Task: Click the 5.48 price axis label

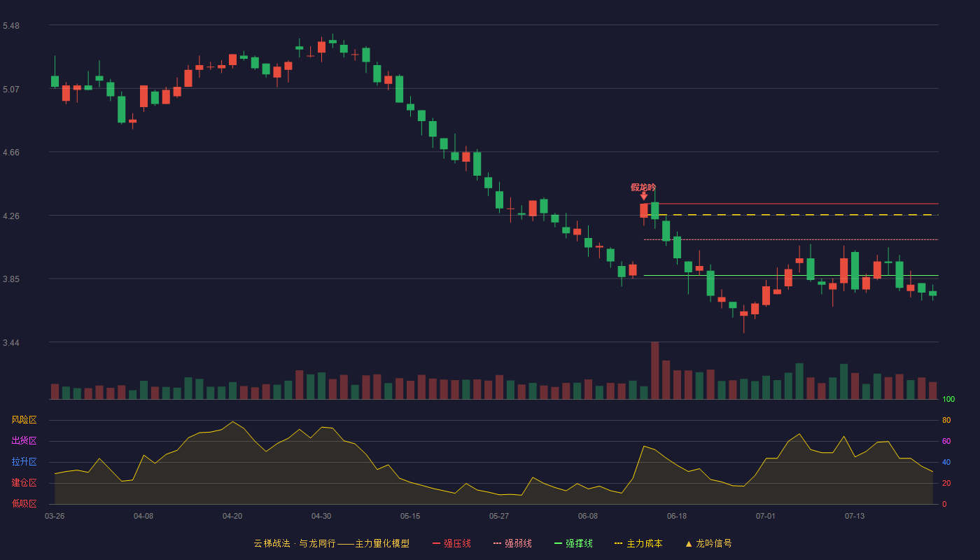Action: [11, 26]
